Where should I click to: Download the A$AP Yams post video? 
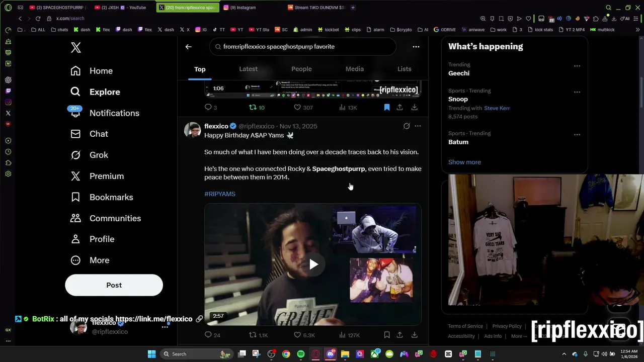[x=414, y=335]
